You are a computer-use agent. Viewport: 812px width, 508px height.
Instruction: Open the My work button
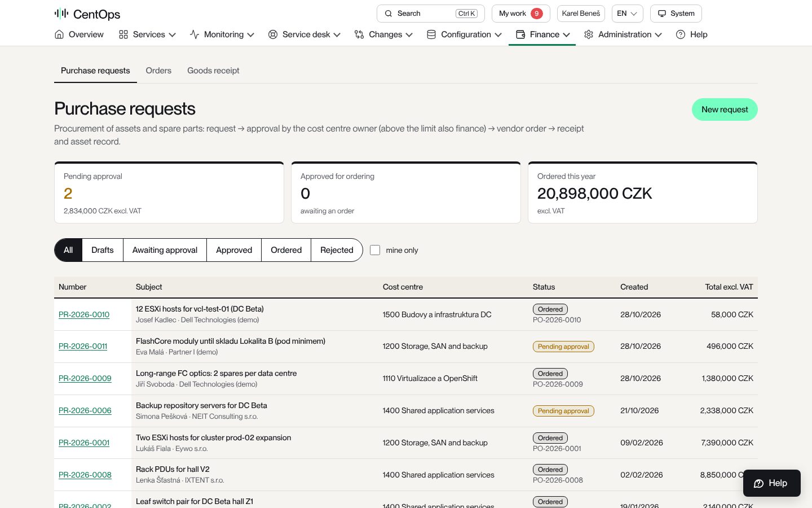pyautogui.click(x=520, y=14)
